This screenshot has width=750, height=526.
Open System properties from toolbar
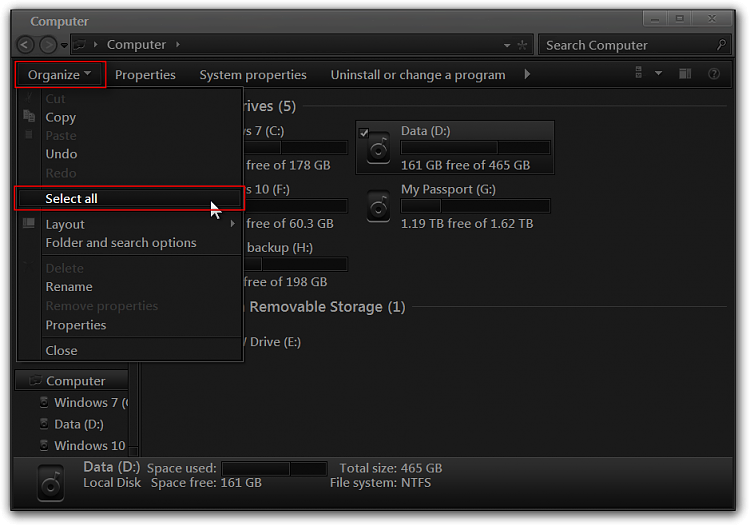[x=253, y=75]
